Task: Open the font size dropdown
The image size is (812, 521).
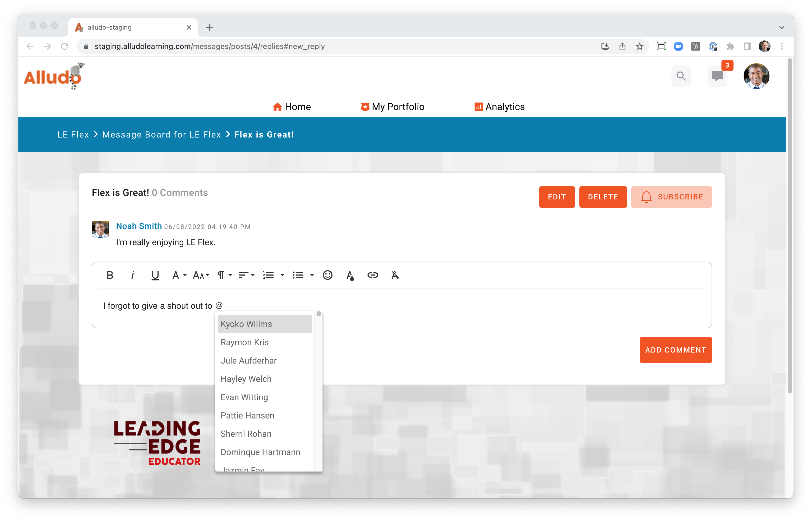Action: (200, 275)
